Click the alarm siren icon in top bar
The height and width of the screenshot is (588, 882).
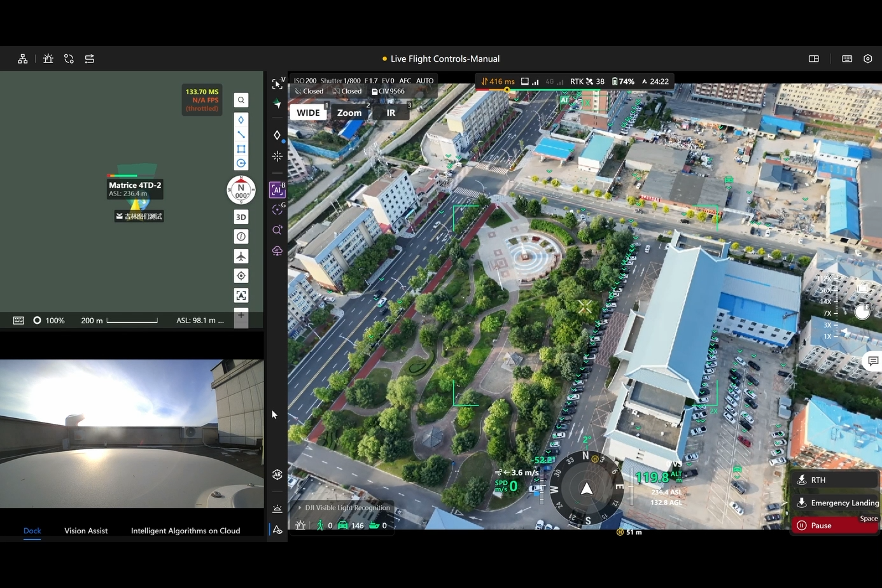[x=48, y=59]
